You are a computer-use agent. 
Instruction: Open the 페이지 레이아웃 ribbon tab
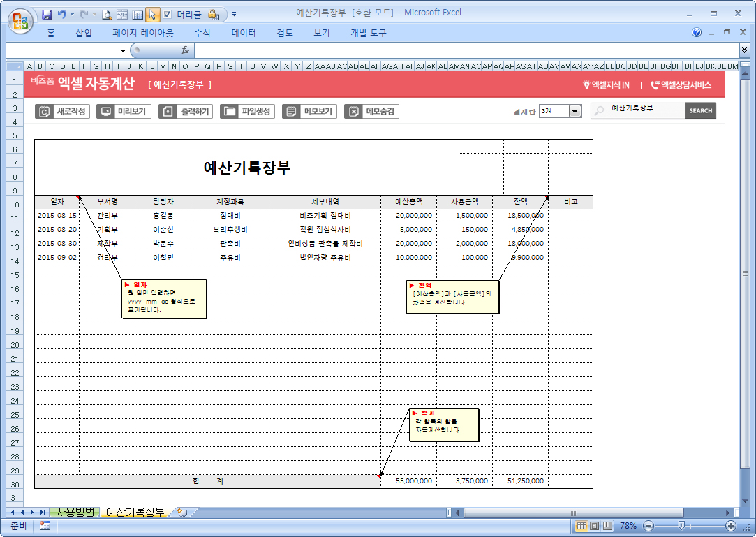click(142, 33)
